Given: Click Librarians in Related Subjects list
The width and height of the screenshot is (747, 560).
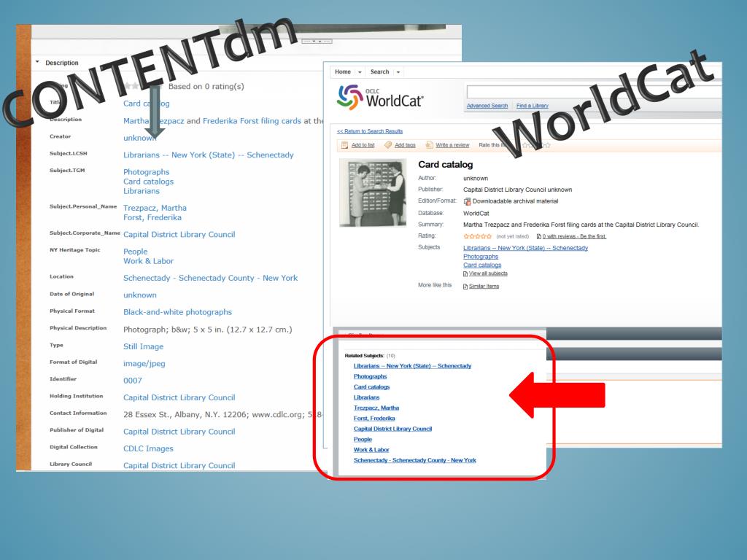Looking at the screenshot, I should [366, 397].
